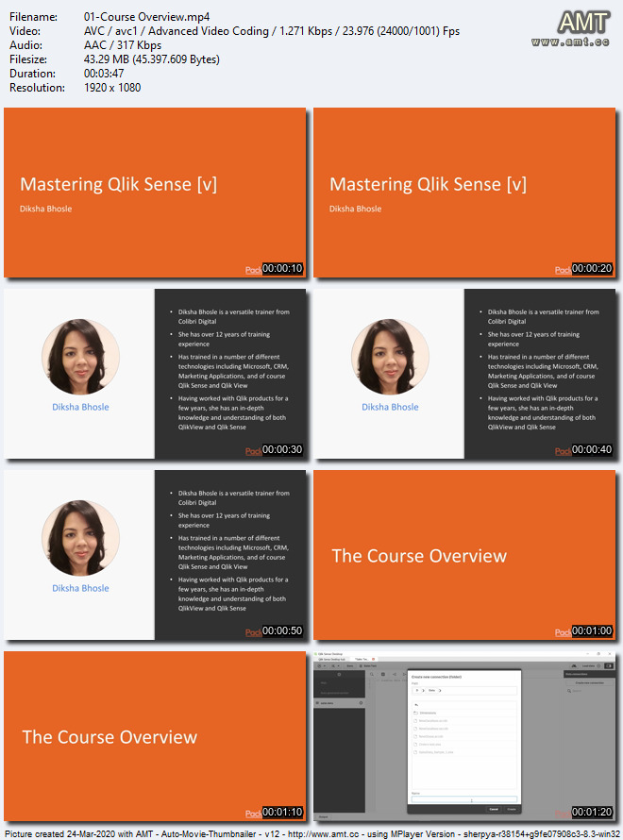Click 'The Course Overview' title at 00:01:00

[419, 556]
